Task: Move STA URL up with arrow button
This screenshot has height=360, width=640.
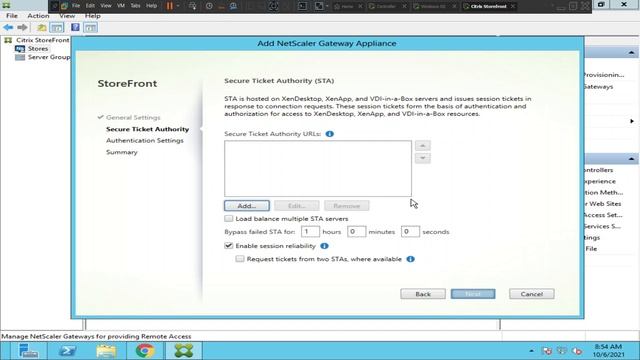Action: tap(422, 146)
